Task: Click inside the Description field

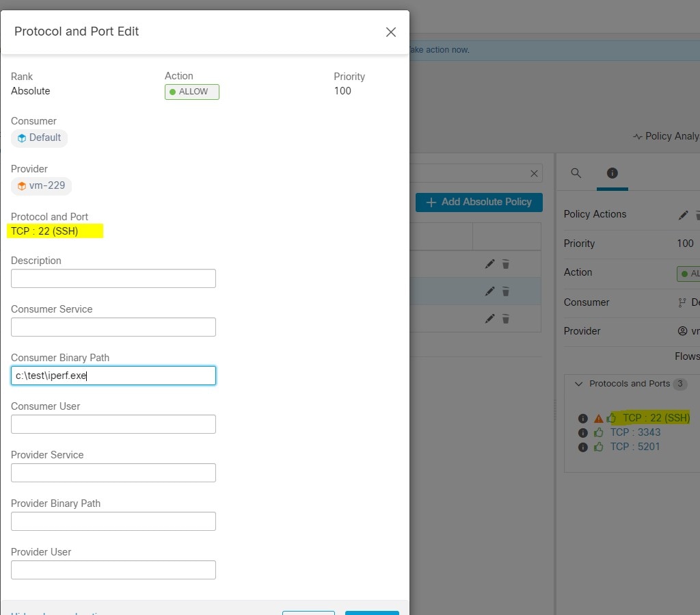Action: (113, 278)
